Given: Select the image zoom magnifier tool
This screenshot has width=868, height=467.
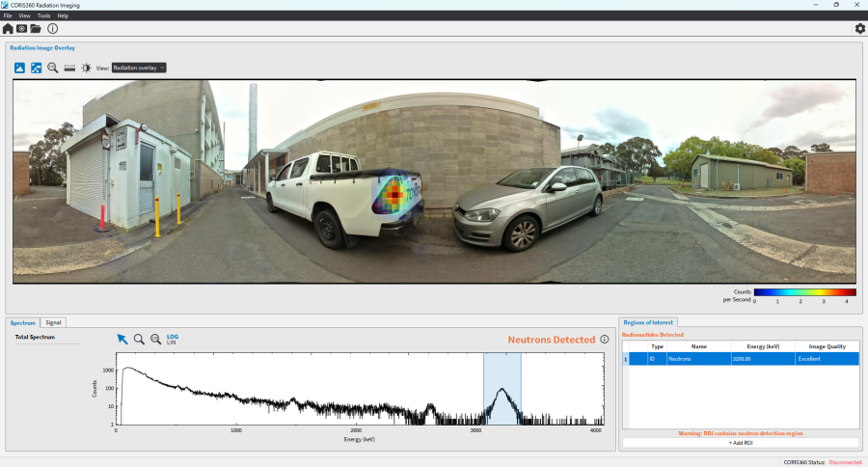Looking at the screenshot, I should 53,68.
